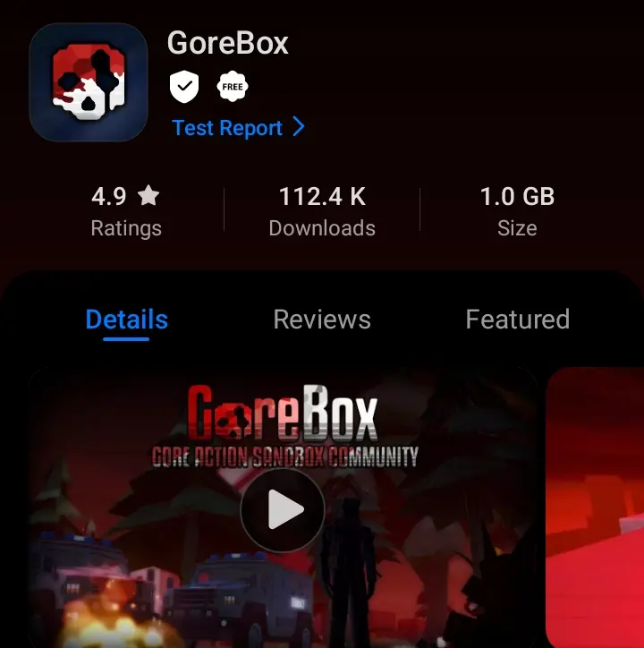The image size is (644, 648).
Task: Tap the Downloads label
Action: click(322, 228)
